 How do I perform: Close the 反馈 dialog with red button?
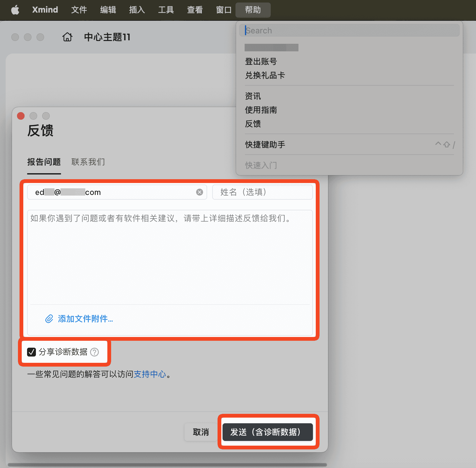tap(21, 116)
